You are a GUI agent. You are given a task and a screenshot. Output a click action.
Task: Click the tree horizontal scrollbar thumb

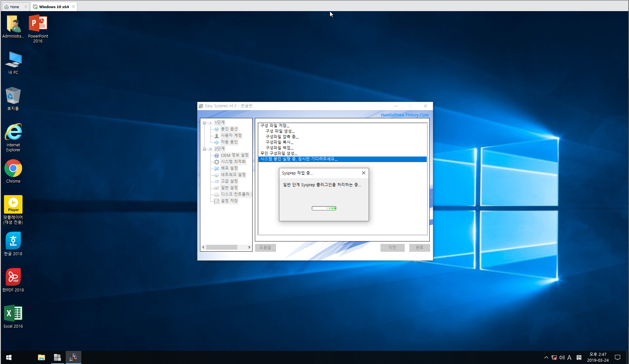(x=222, y=247)
